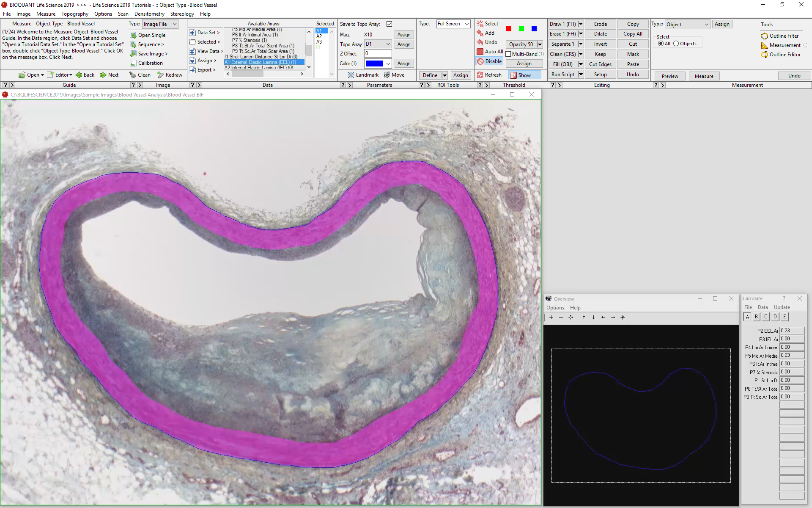
Task: Enable the Multi-Band checkbox
Action: pos(508,54)
